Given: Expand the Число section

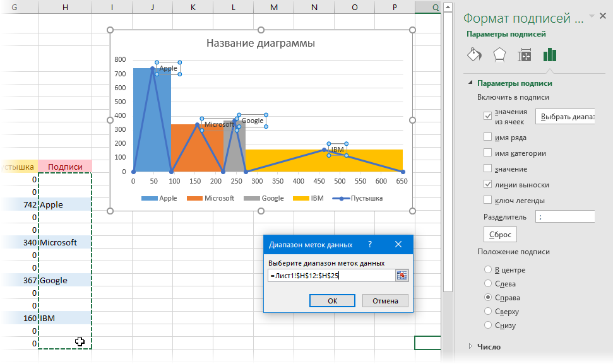Looking at the screenshot, I should [x=471, y=346].
